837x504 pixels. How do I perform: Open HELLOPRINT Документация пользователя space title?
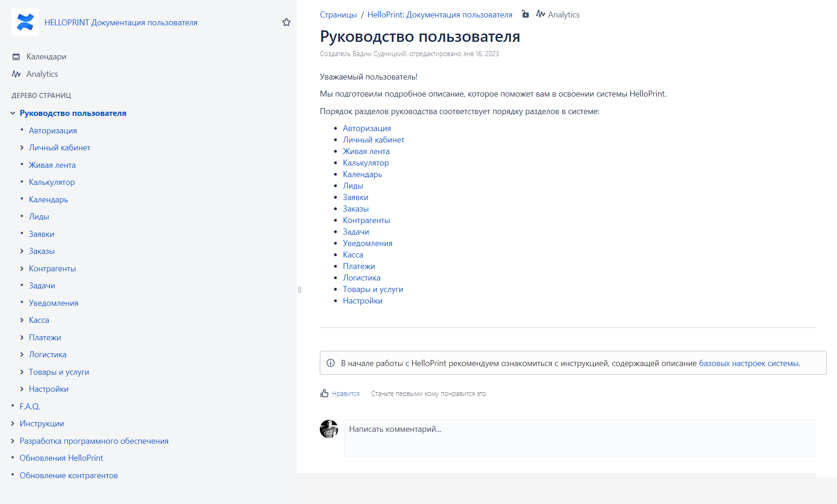[121, 23]
